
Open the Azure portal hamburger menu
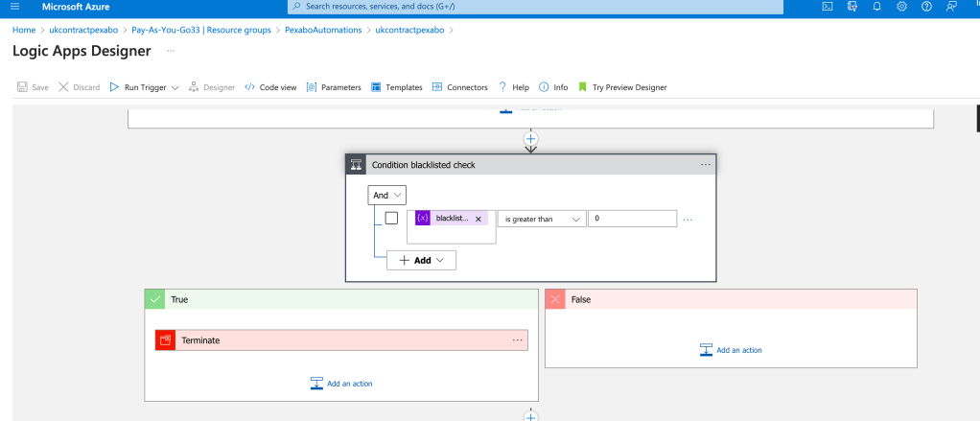tap(15, 7)
